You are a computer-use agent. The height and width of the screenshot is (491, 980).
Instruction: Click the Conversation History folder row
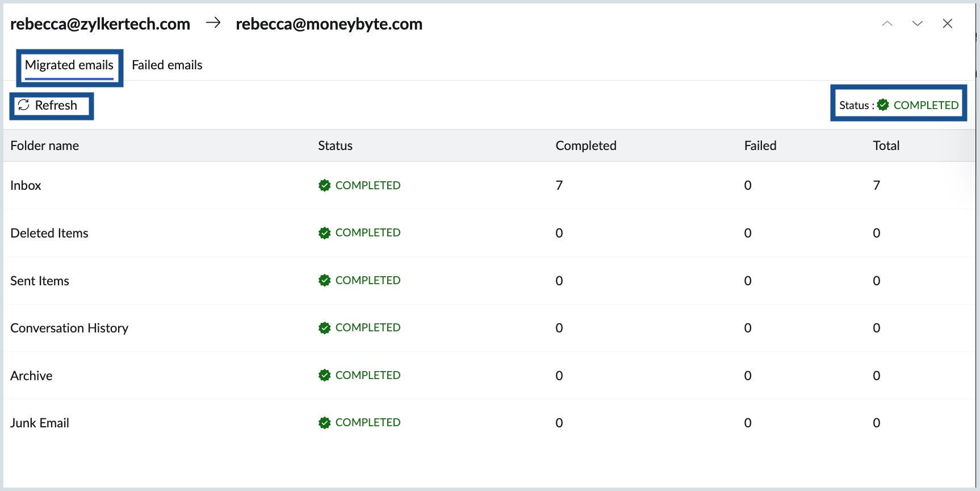(x=69, y=328)
